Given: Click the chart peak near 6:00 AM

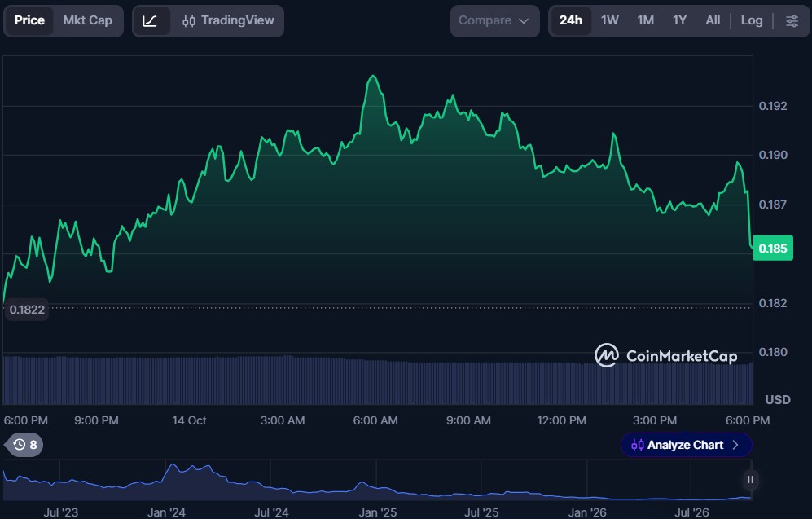Looking at the screenshot, I should point(373,76).
